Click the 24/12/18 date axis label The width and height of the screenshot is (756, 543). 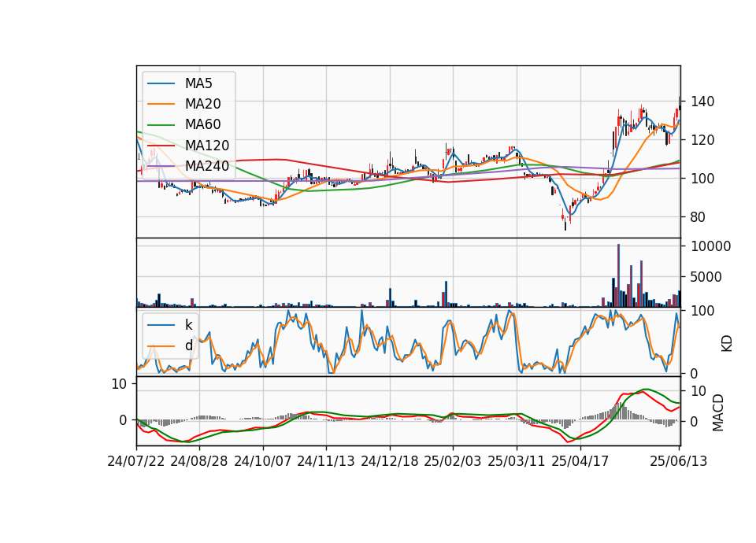point(390,461)
